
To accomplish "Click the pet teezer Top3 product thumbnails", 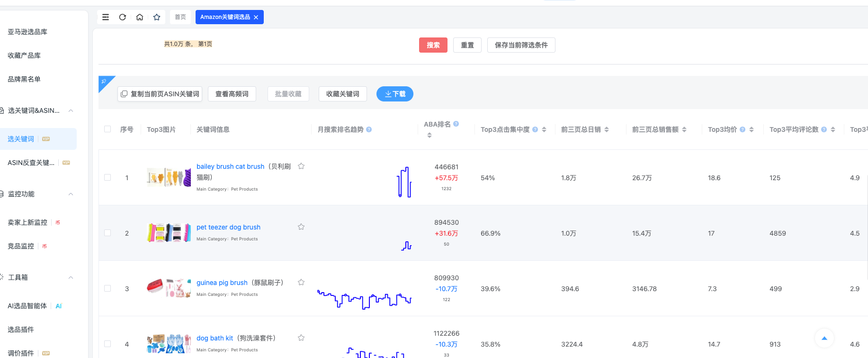I will pos(169,233).
